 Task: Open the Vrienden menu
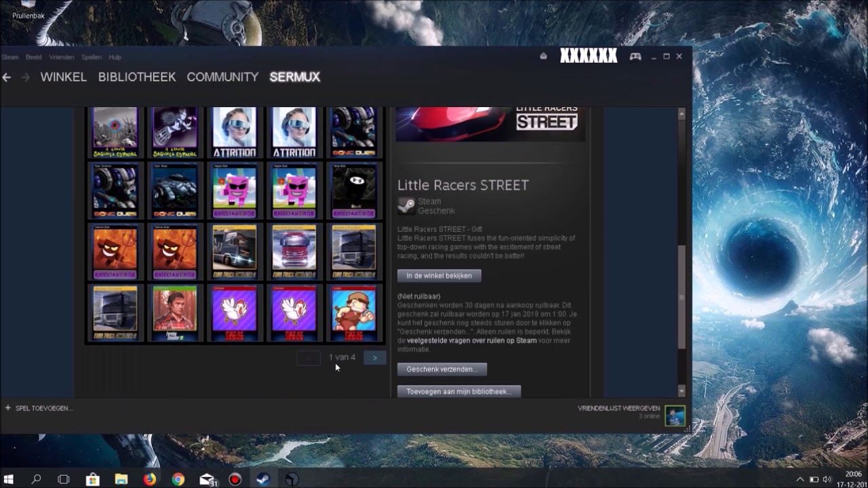point(62,58)
